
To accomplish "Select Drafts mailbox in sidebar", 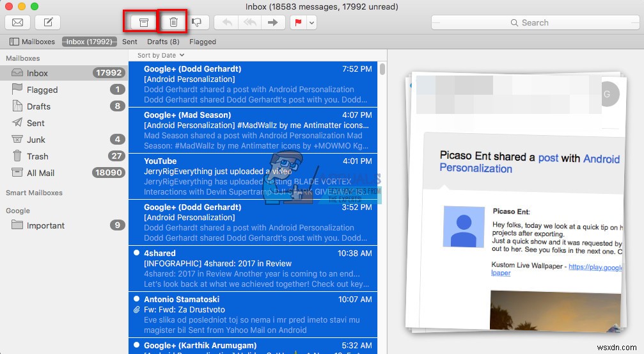I will coord(64,106).
